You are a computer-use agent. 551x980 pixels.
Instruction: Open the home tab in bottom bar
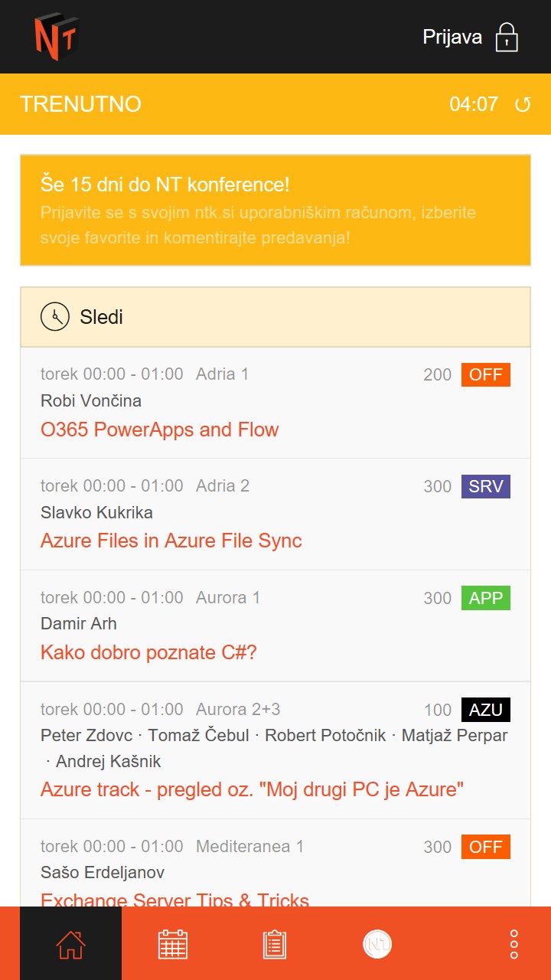coord(70,944)
